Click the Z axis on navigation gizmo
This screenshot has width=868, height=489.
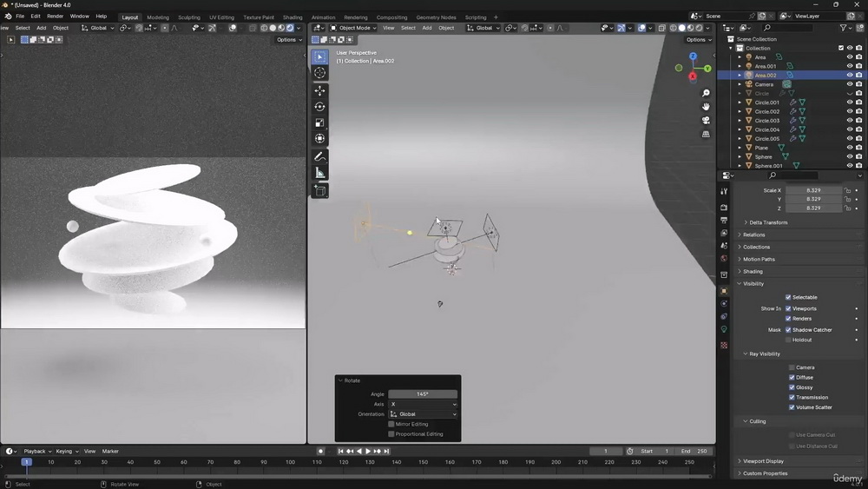tap(693, 56)
